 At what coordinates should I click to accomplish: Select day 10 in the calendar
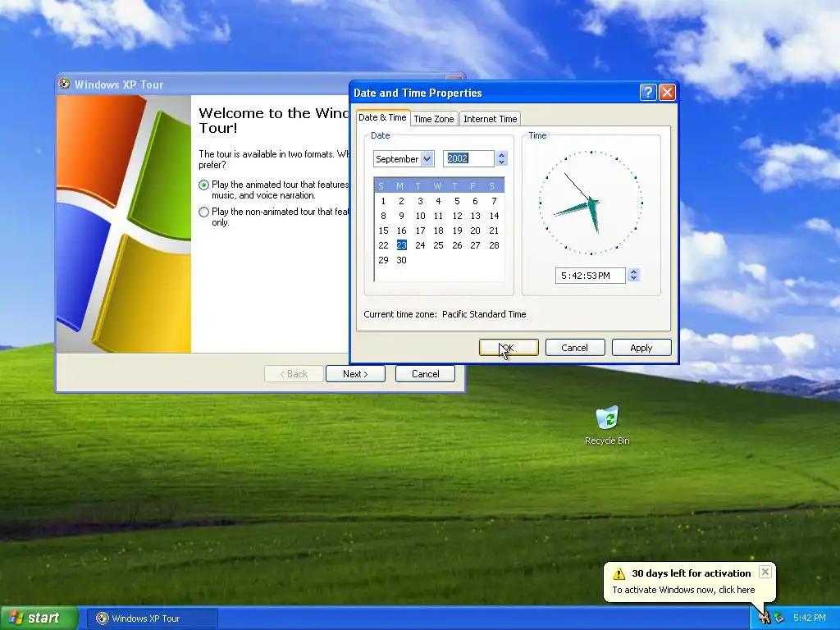420,216
